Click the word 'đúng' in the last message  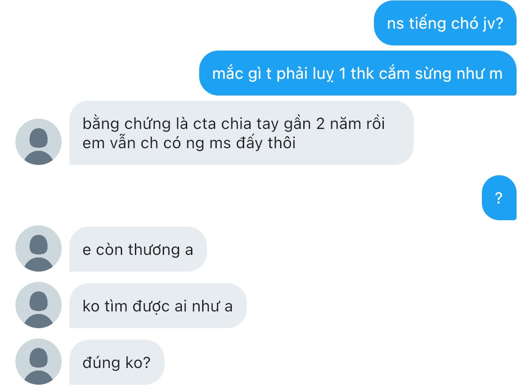[x=101, y=363]
